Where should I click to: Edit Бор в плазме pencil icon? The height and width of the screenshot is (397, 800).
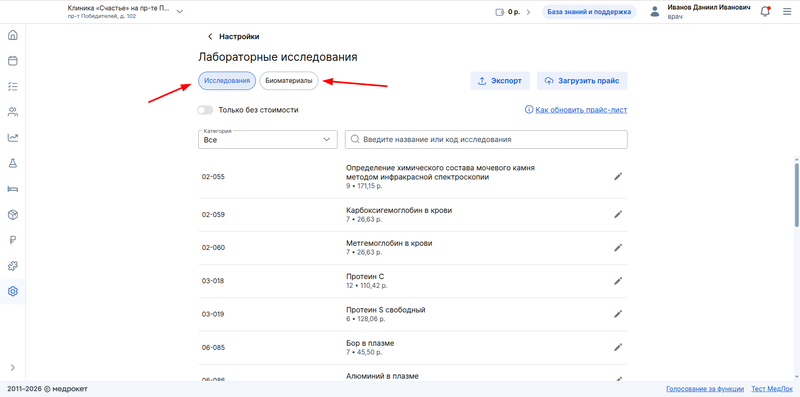point(618,348)
